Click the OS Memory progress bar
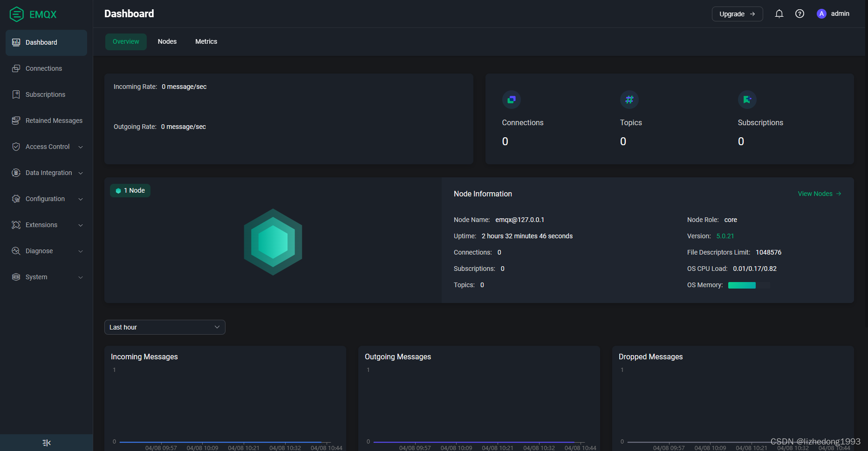 point(749,285)
